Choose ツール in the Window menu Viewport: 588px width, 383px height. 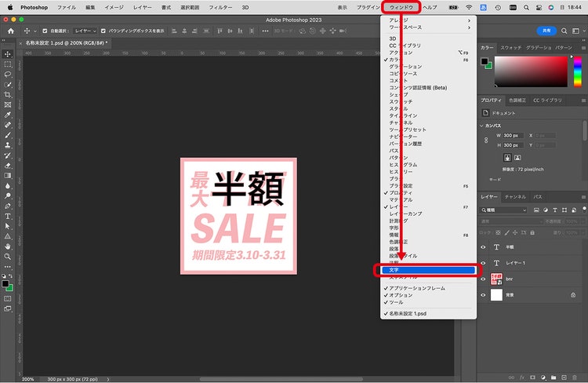click(x=428, y=302)
